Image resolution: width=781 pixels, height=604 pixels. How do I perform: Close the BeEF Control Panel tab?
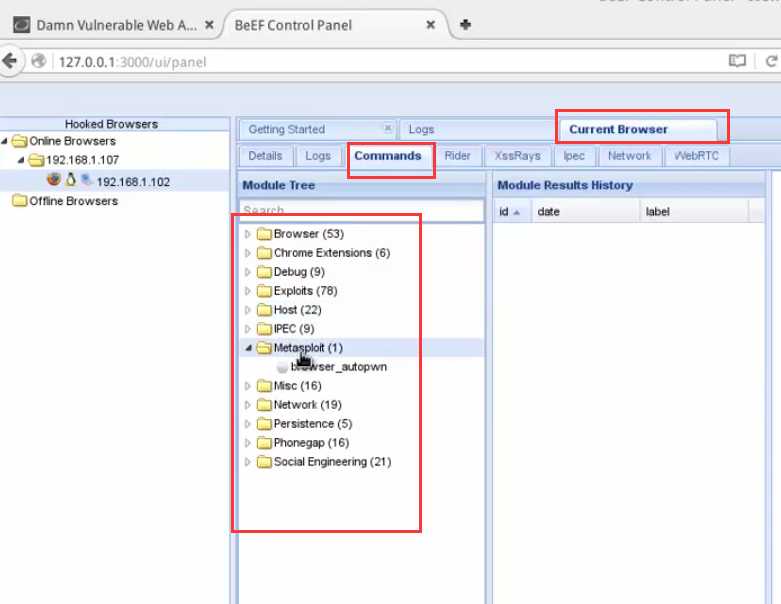pos(431,24)
